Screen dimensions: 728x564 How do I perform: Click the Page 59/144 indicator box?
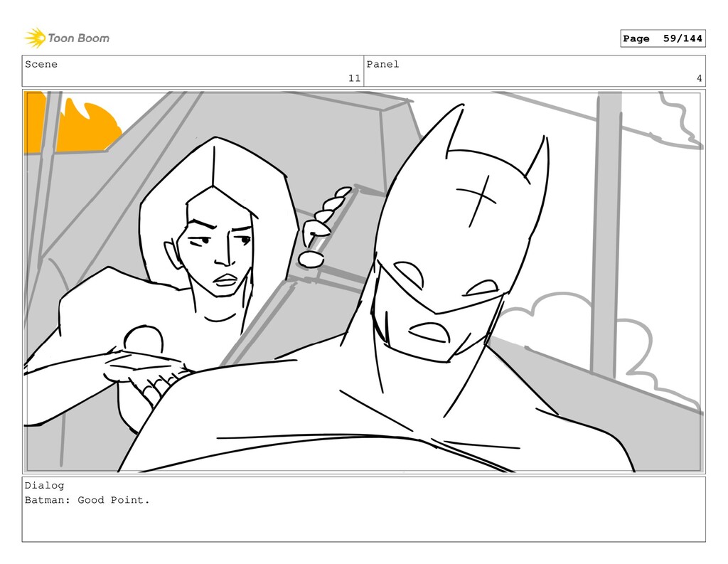[x=663, y=38]
